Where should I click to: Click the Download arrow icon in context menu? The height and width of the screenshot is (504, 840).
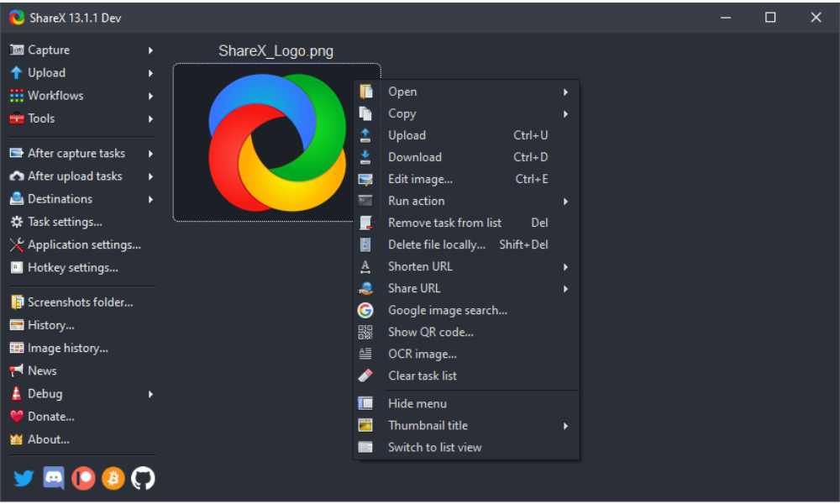pos(365,157)
